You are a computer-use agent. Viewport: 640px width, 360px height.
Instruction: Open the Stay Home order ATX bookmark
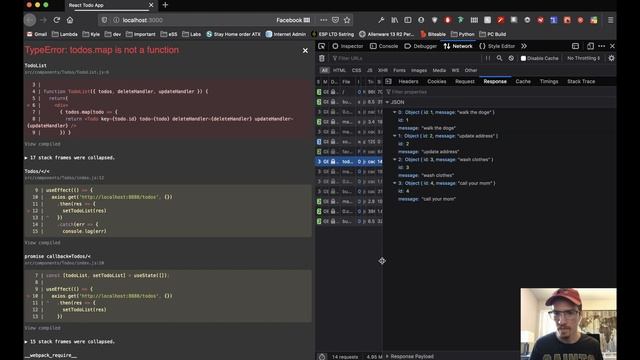click(233, 34)
